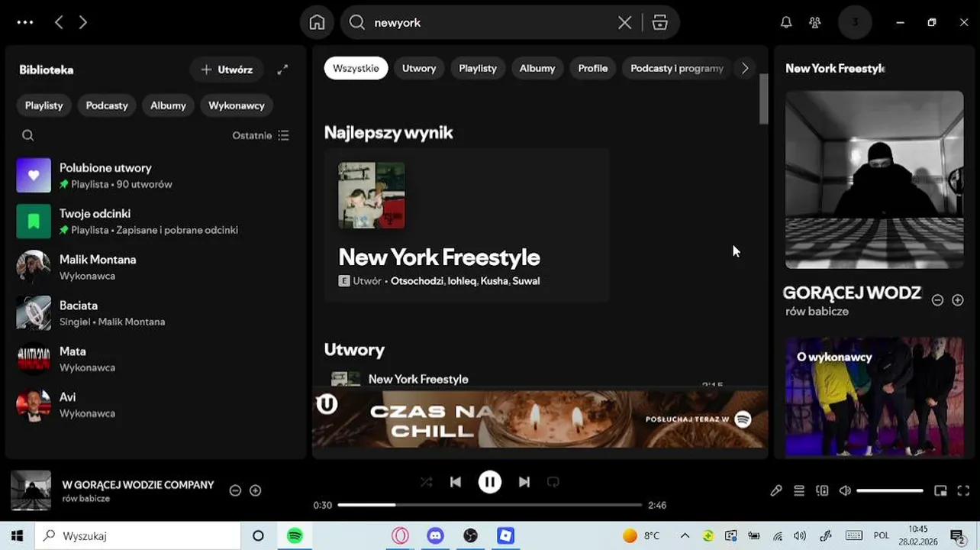Click the Czas na Chill banner ad
This screenshot has height=550, width=980.
[540, 419]
